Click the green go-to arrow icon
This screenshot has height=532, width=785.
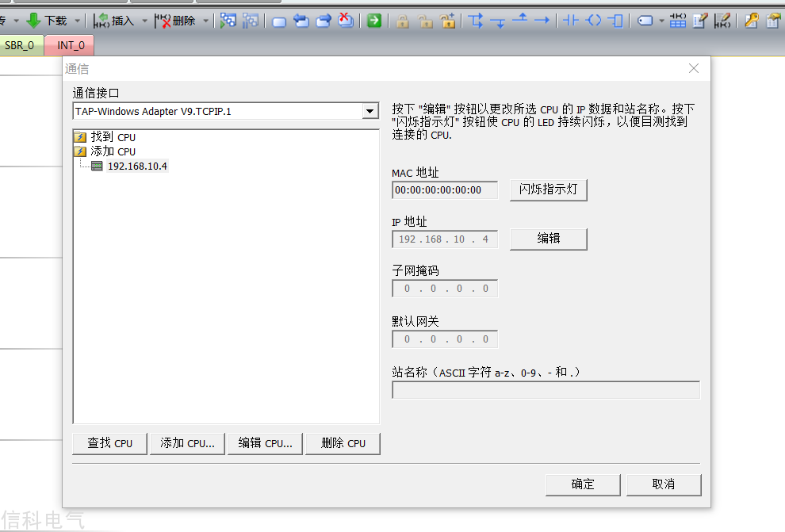click(374, 21)
